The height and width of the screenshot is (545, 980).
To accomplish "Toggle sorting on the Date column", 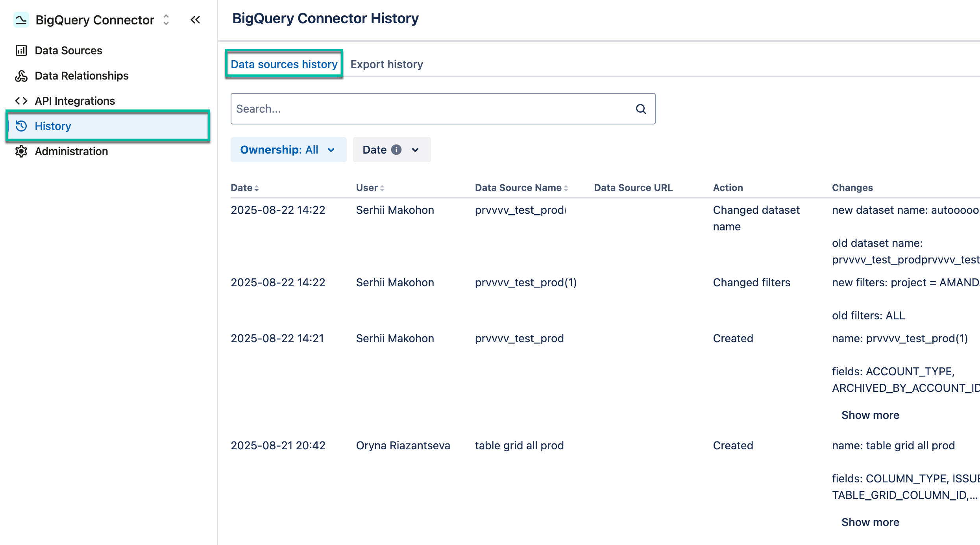I will point(257,188).
